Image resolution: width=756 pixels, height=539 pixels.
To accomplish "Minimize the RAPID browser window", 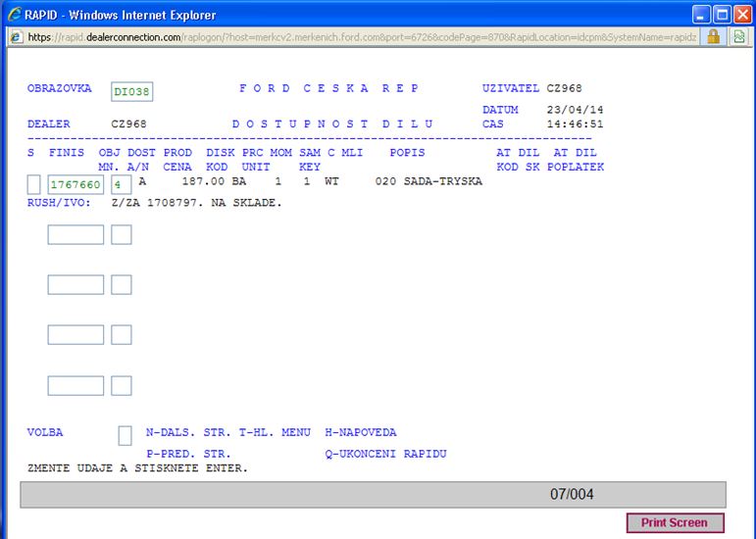I will [x=700, y=15].
